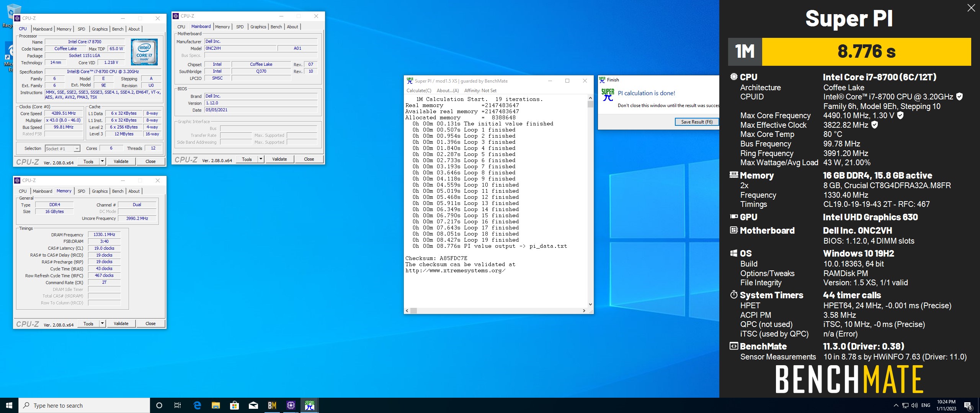Open Tools dropdown arrow in Memory window
This screenshot has height=413, width=980.
tap(102, 324)
